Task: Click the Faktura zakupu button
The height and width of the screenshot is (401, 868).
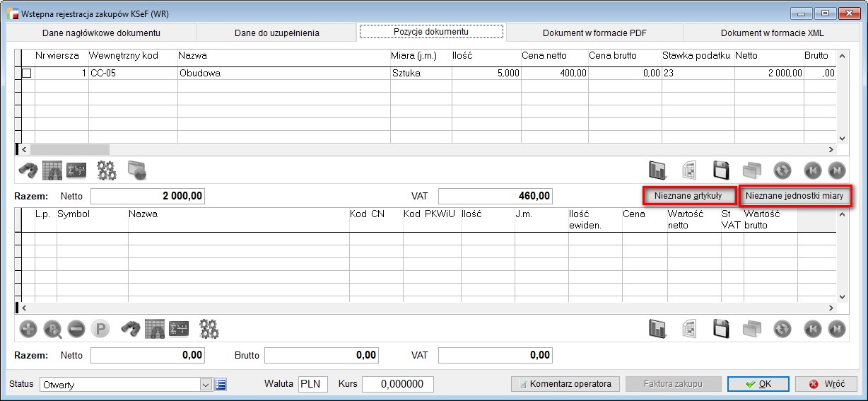Action: tap(672, 384)
